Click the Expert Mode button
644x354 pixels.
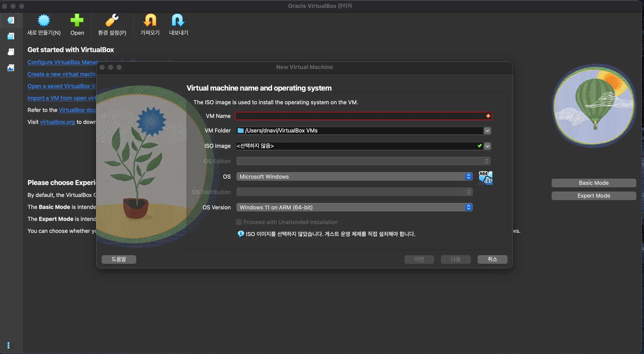(x=594, y=196)
